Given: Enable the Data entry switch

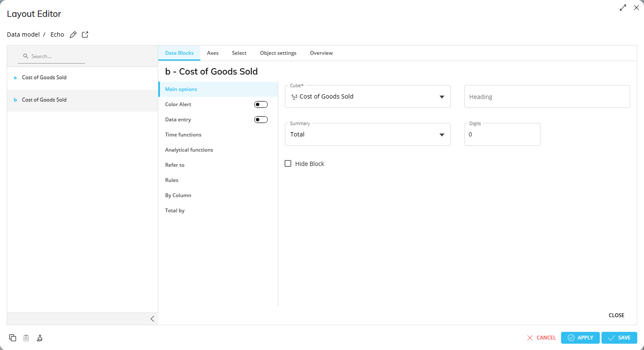Looking at the screenshot, I should click(x=261, y=120).
